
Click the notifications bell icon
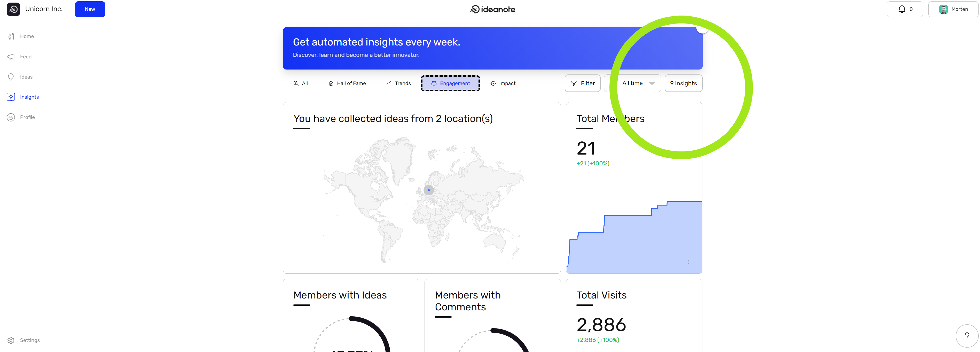pos(902,9)
